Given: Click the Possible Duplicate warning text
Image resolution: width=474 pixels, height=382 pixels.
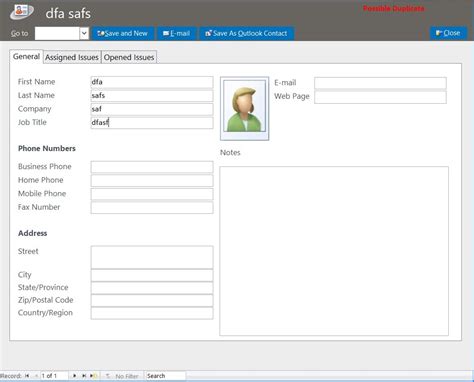Looking at the screenshot, I should pos(394,9).
